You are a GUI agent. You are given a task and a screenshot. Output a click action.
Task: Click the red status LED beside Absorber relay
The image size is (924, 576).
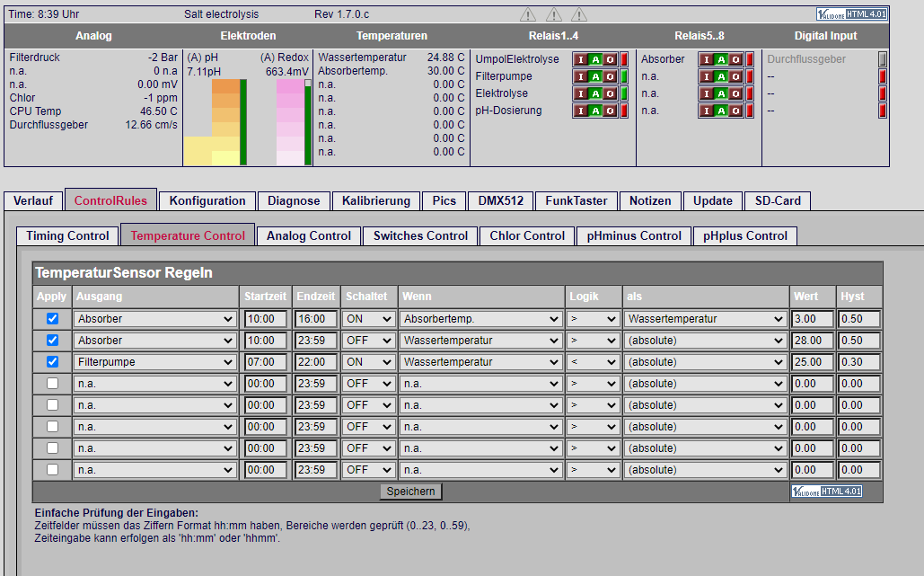tap(750, 59)
